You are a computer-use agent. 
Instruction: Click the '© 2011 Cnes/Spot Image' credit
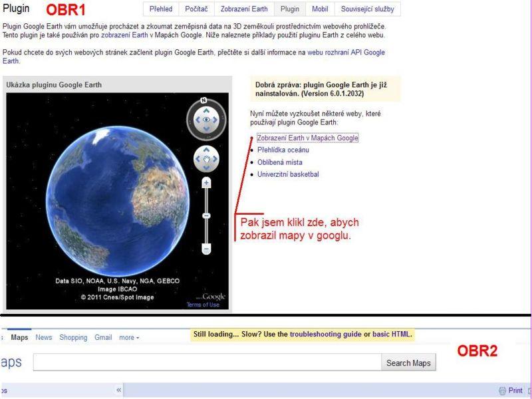(x=118, y=297)
